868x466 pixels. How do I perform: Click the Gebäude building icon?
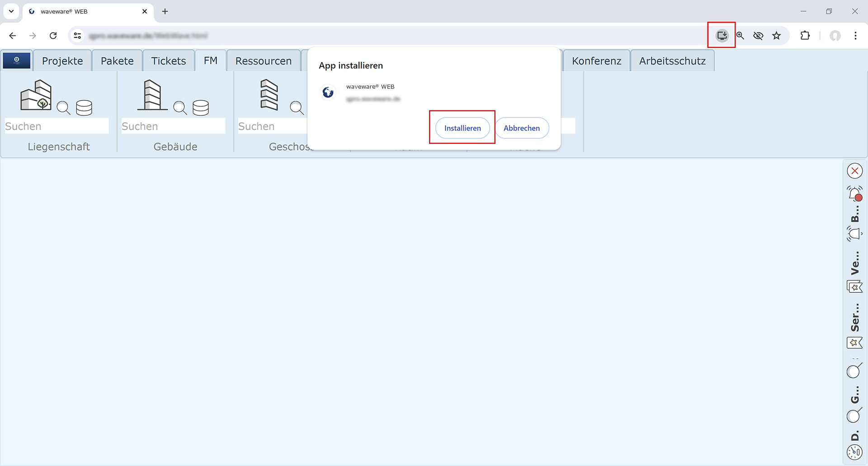pyautogui.click(x=152, y=95)
